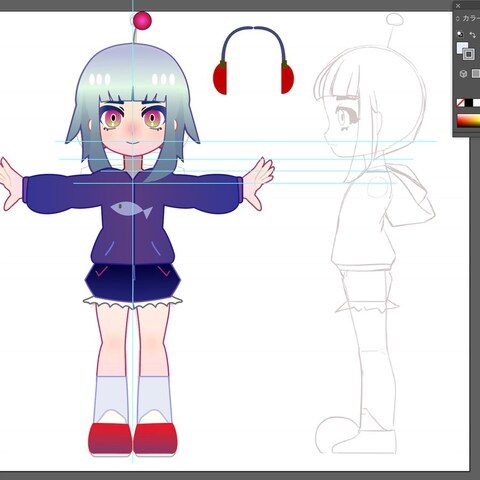Select the fill color box
This screenshot has width=480, height=480.
coord(461,48)
